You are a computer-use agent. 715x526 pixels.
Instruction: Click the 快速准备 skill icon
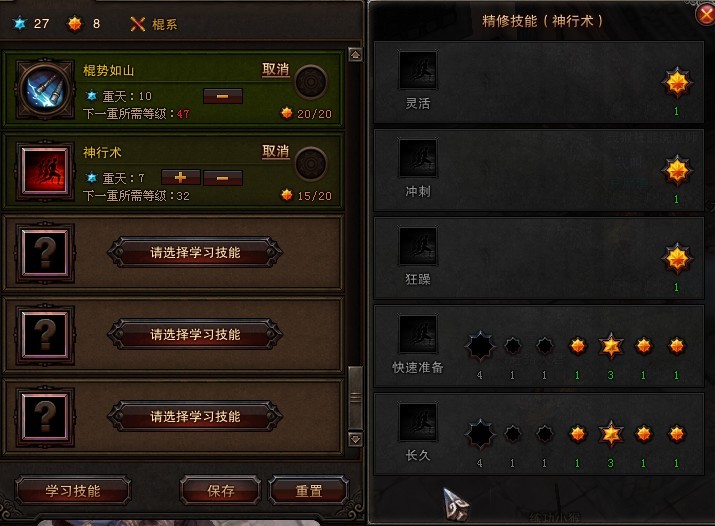tap(418, 334)
